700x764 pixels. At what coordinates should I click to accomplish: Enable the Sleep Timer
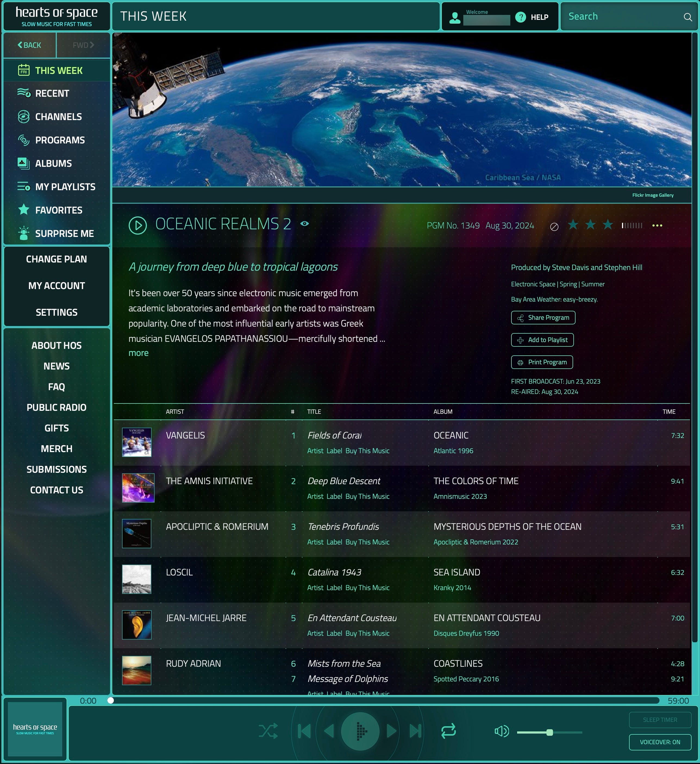coord(660,720)
